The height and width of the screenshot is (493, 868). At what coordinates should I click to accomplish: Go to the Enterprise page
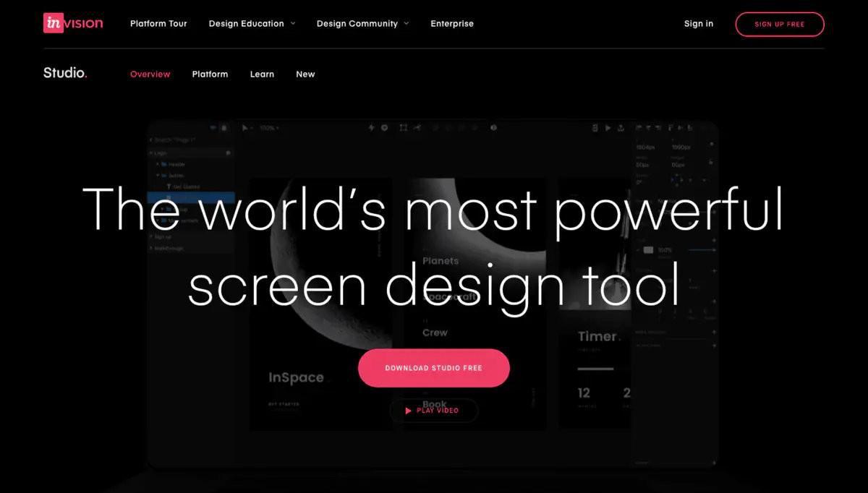[453, 24]
